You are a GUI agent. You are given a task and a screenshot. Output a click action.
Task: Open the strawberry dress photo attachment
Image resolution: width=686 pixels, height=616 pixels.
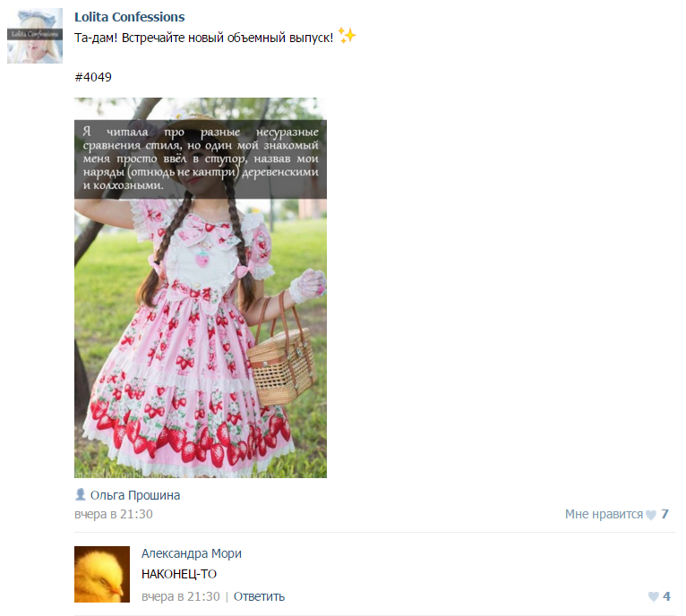coord(201,287)
